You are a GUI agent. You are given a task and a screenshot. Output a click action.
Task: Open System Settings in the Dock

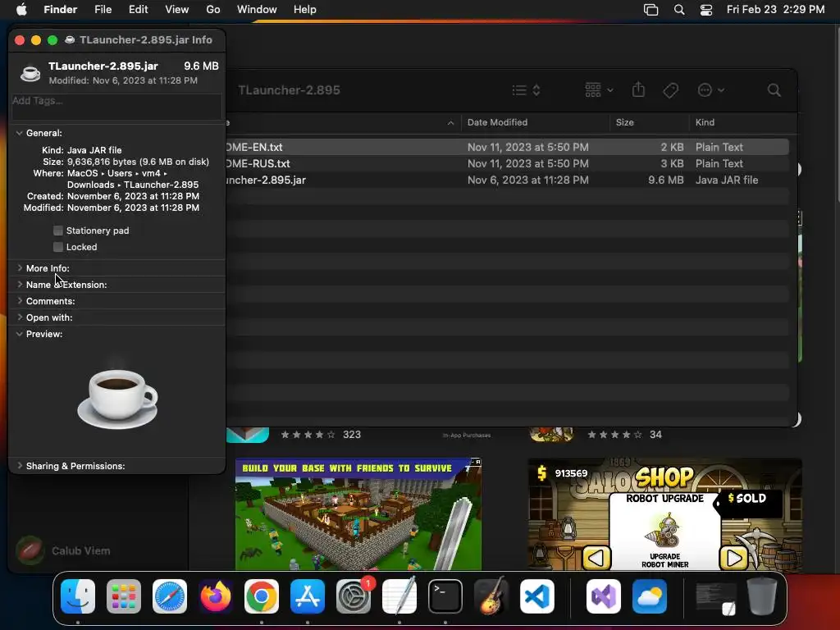[x=354, y=596]
